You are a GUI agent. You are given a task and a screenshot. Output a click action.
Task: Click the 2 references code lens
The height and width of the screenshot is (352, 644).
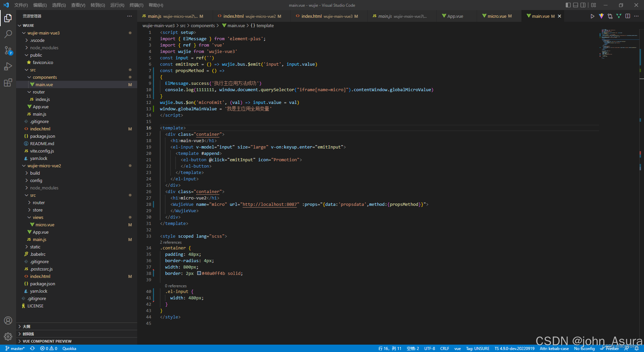[171, 242]
